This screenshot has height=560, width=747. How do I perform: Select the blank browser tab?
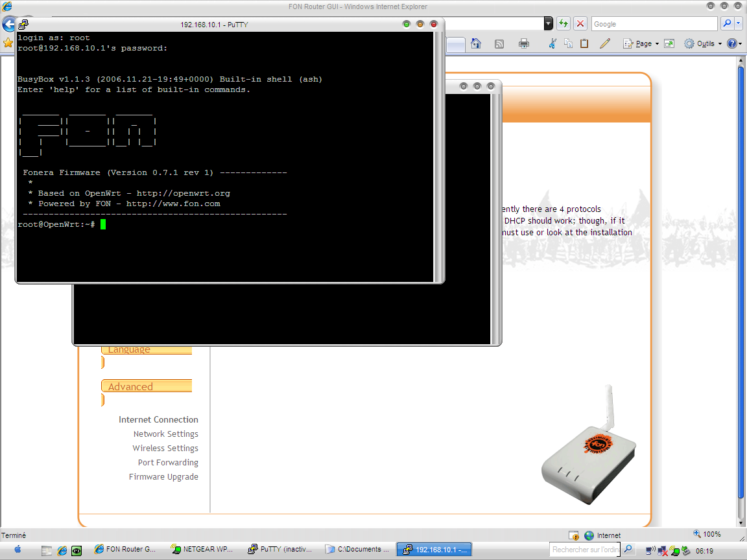(456, 45)
